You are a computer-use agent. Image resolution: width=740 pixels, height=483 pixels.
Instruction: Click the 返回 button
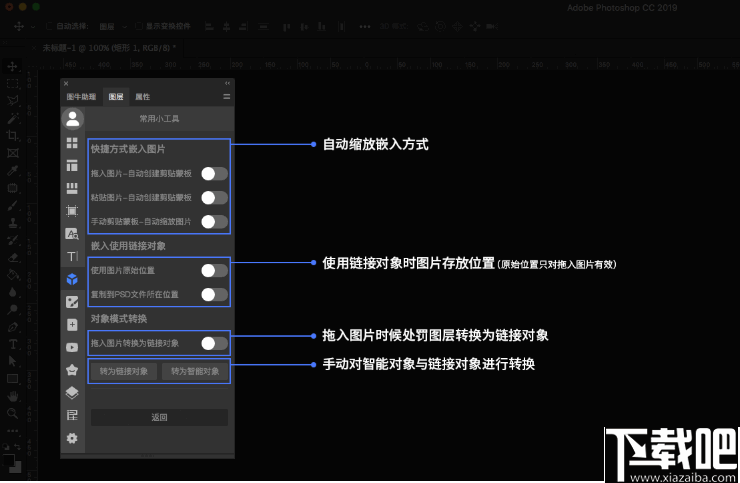[159, 417]
